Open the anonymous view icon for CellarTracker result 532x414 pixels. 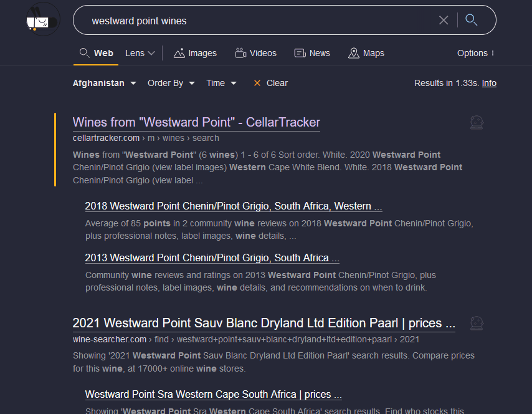pyautogui.click(x=477, y=123)
